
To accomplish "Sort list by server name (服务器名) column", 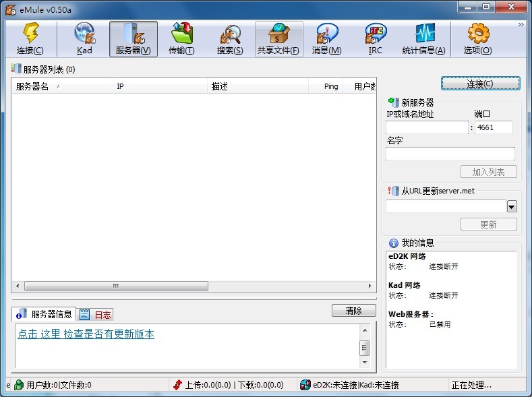I will (61, 86).
